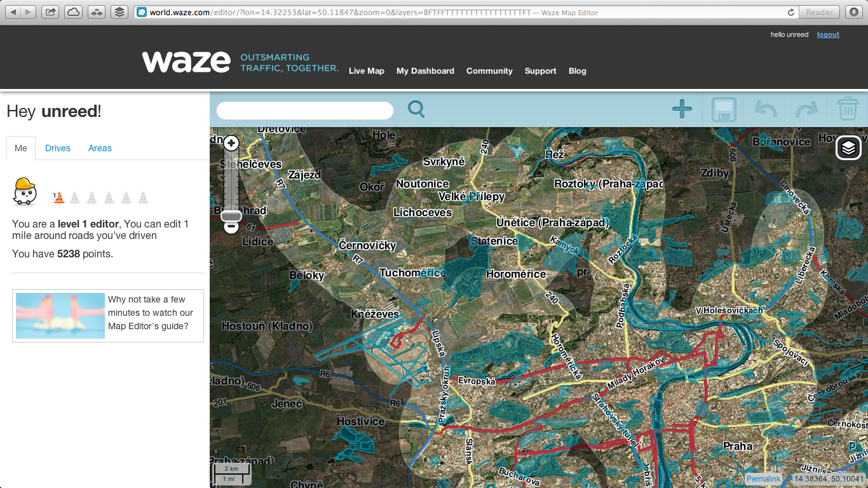Click the Waze logo
Viewport: 868px width, 488px height.
186,62
